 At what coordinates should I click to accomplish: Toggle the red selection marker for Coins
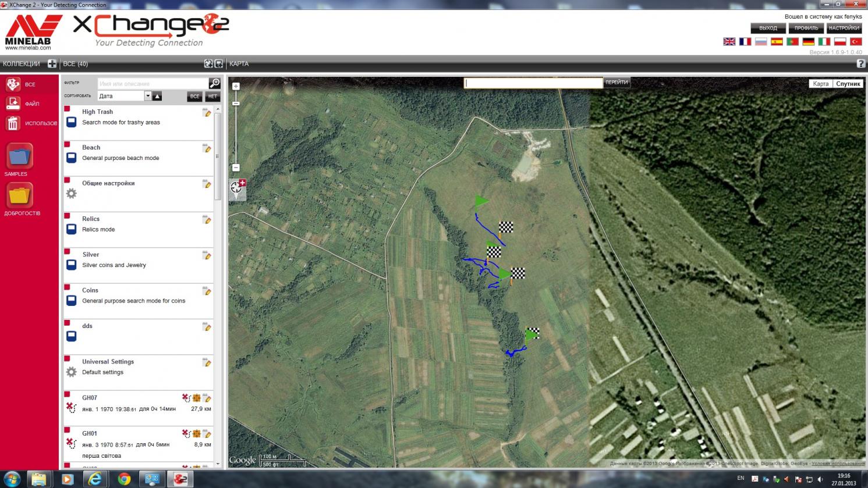pyautogui.click(x=67, y=287)
